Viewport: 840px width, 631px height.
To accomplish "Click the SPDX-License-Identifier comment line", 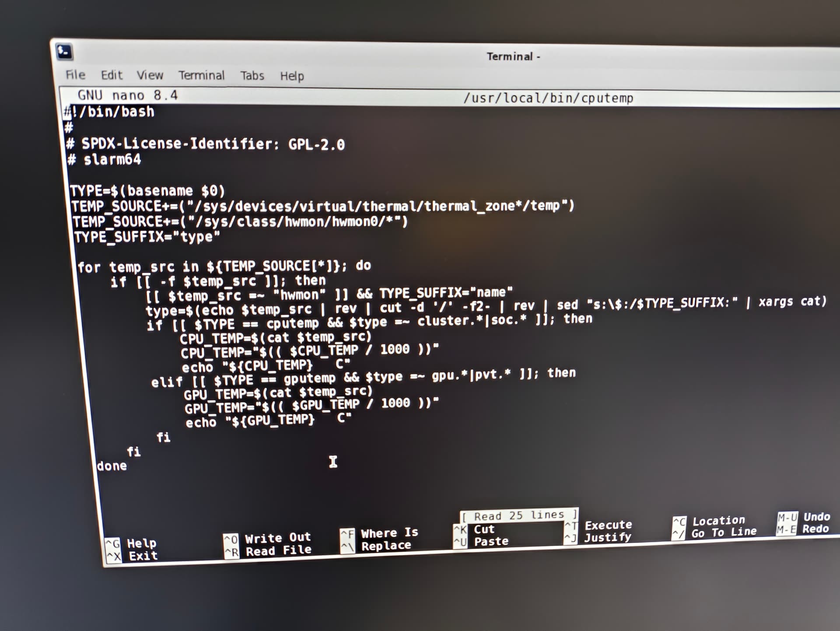I will coord(205,144).
